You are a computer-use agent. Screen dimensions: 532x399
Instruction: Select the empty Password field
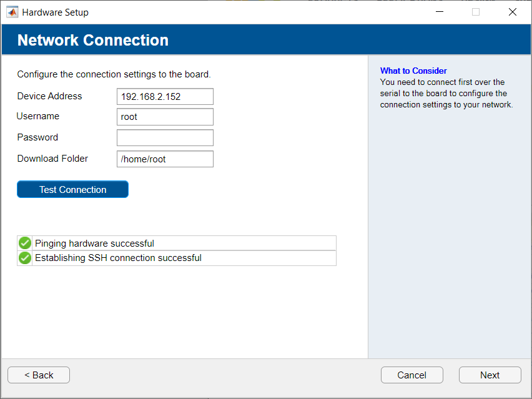click(x=165, y=138)
